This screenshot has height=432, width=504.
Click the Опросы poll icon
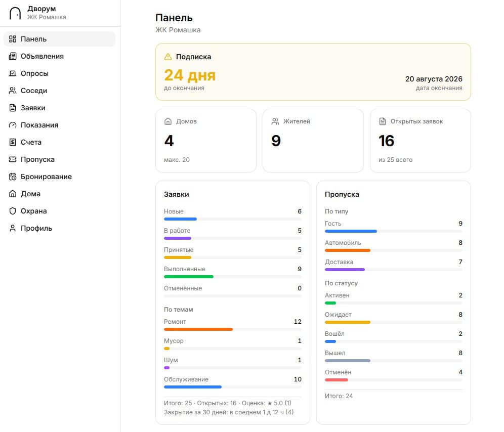pyautogui.click(x=13, y=73)
